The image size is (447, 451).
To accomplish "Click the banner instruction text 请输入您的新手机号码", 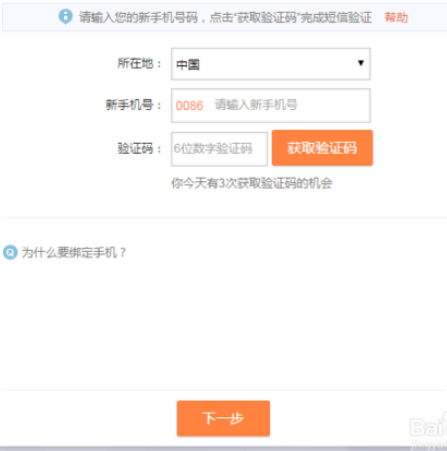I will 138,17.
